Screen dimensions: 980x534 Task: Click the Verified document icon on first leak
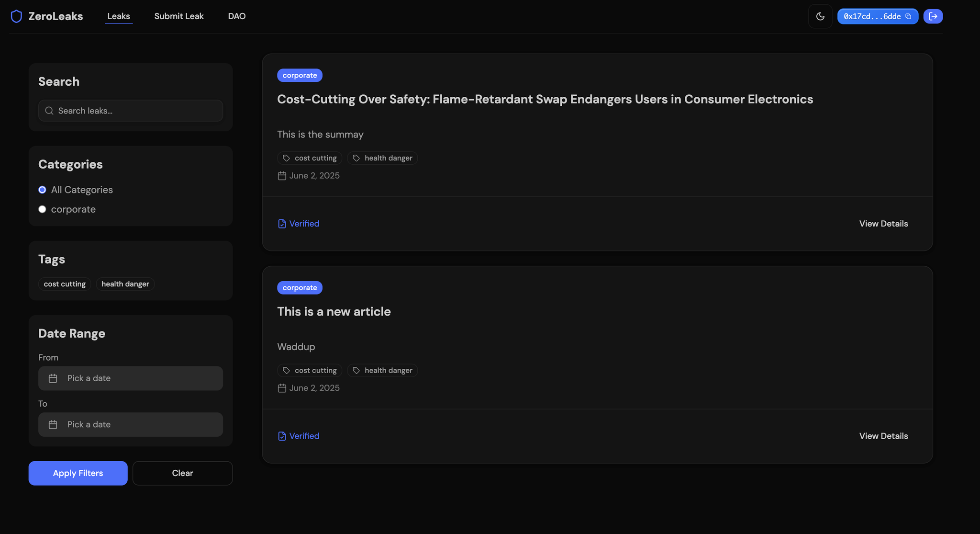pyautogui.click(x=282, y=224)
